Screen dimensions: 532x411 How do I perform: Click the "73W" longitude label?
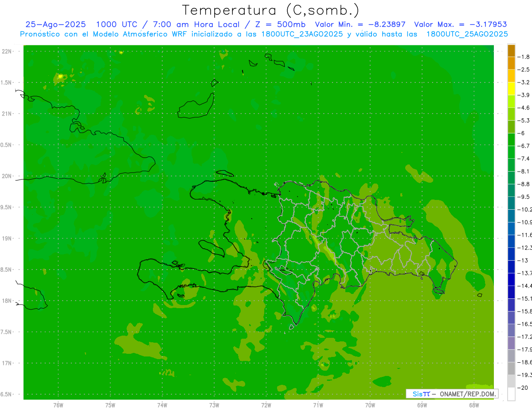(x=214, y=405)
